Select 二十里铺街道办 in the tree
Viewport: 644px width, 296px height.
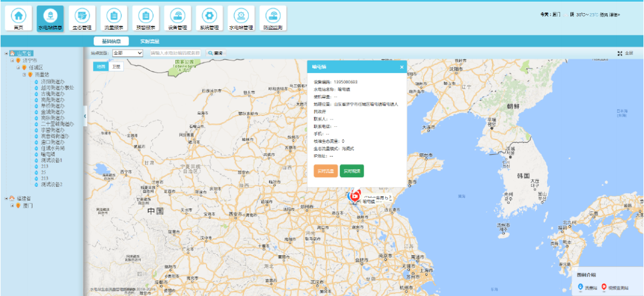57,124
